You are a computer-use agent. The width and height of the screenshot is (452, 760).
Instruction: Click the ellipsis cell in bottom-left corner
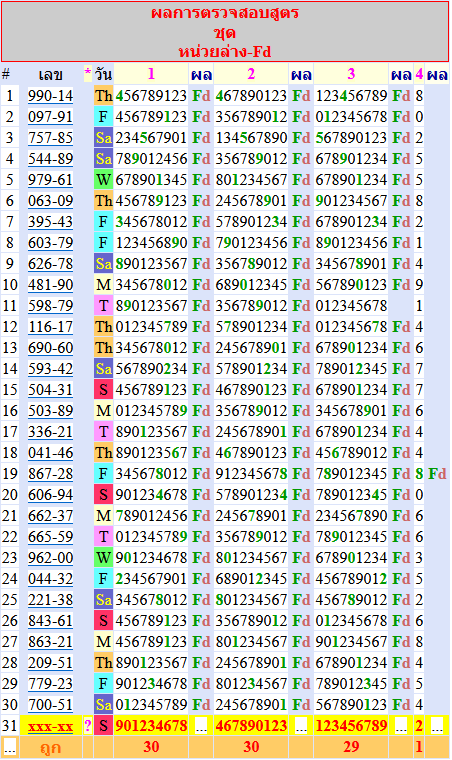[10, 747]
